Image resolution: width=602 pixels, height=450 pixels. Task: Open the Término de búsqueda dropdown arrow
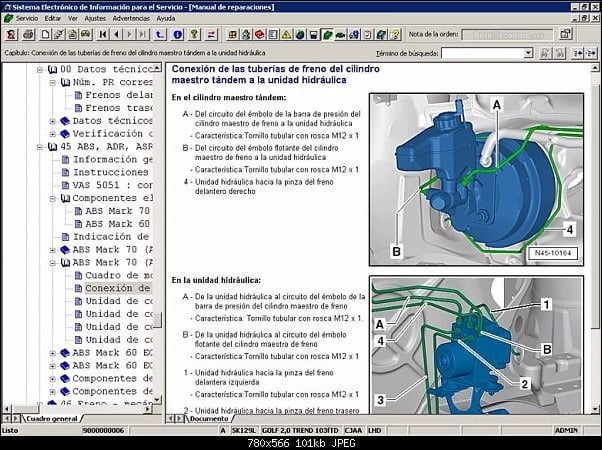(528, 53)
